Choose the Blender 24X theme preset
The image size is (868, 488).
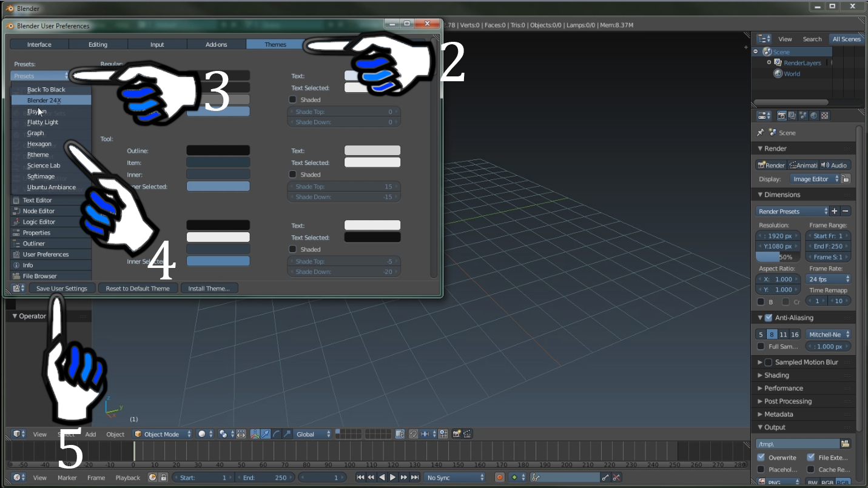point(52,100)
